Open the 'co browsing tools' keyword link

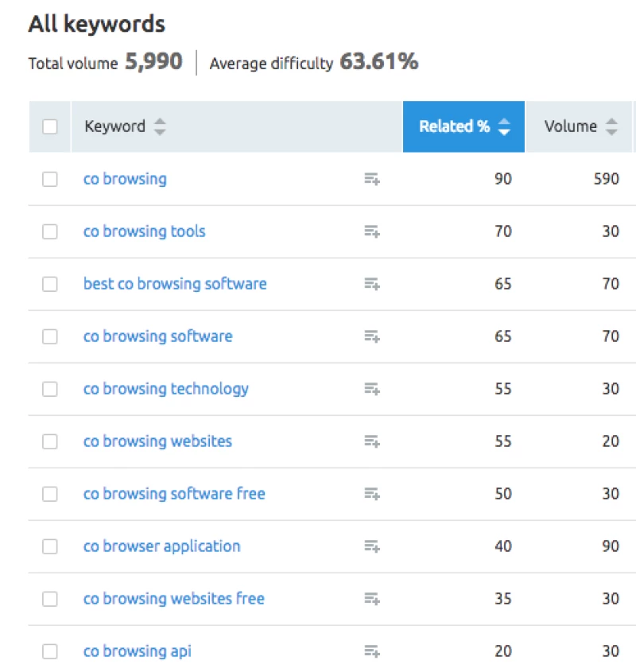point(144,231)
